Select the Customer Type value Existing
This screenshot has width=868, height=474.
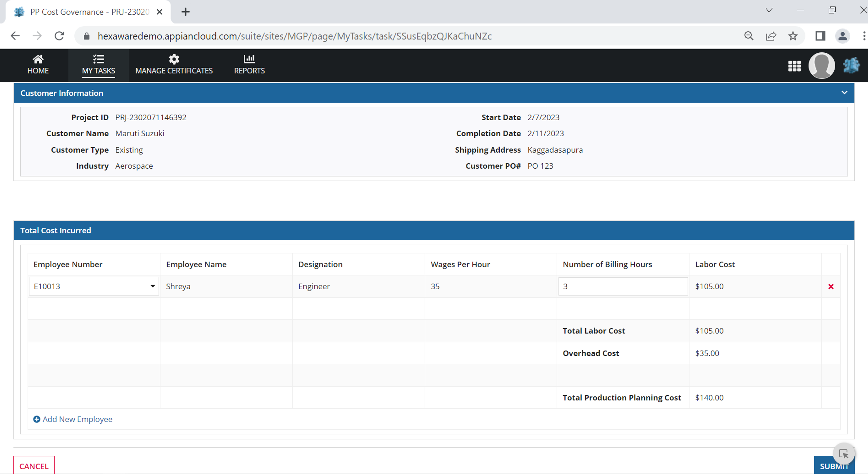pos(129,150)
